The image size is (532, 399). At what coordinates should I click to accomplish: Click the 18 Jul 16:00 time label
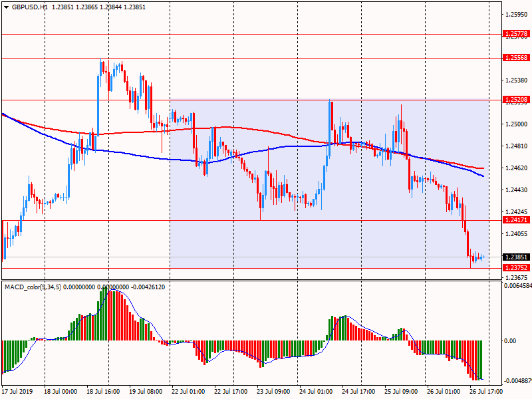coord(103,392)
